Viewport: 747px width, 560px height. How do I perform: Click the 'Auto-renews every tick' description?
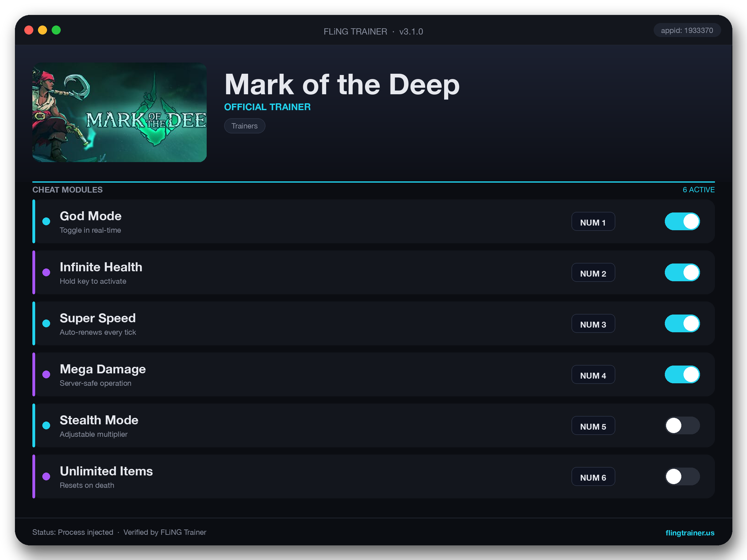tap(98, 332)
